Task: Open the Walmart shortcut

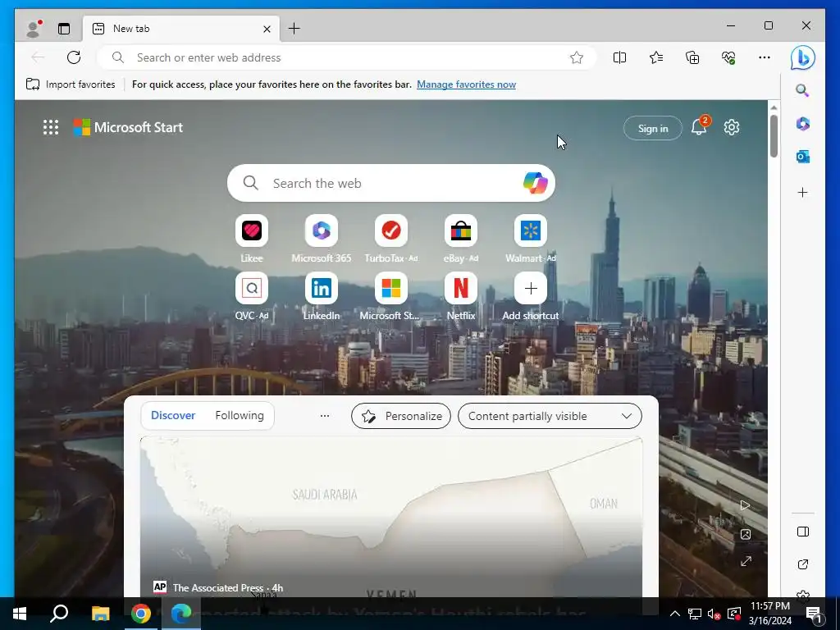Action: pos(531,239)
